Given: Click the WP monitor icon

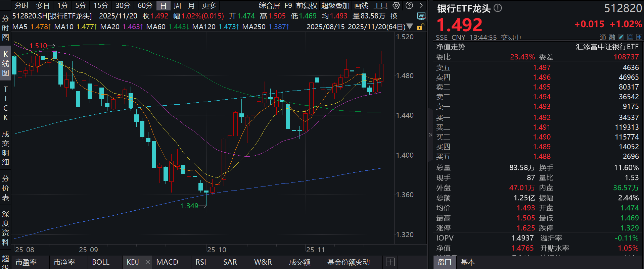Looking at the screenshot, I should pos(421,16).
